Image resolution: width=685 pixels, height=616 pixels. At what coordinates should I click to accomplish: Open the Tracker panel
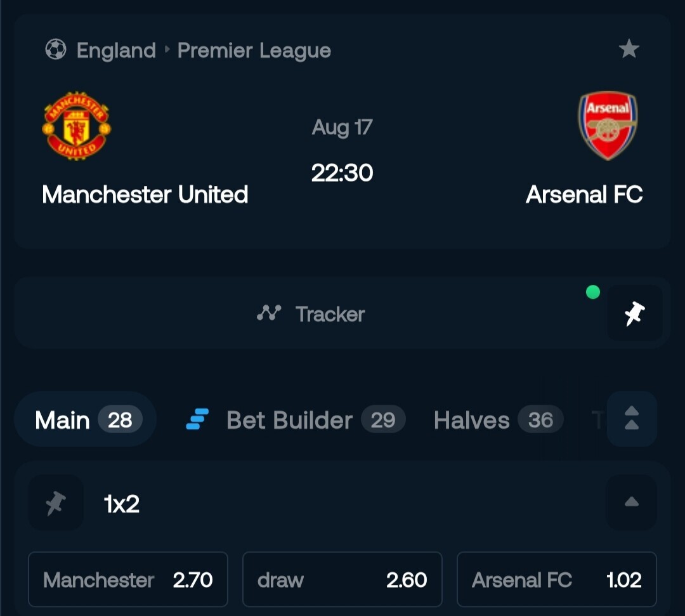pos(310,313)
